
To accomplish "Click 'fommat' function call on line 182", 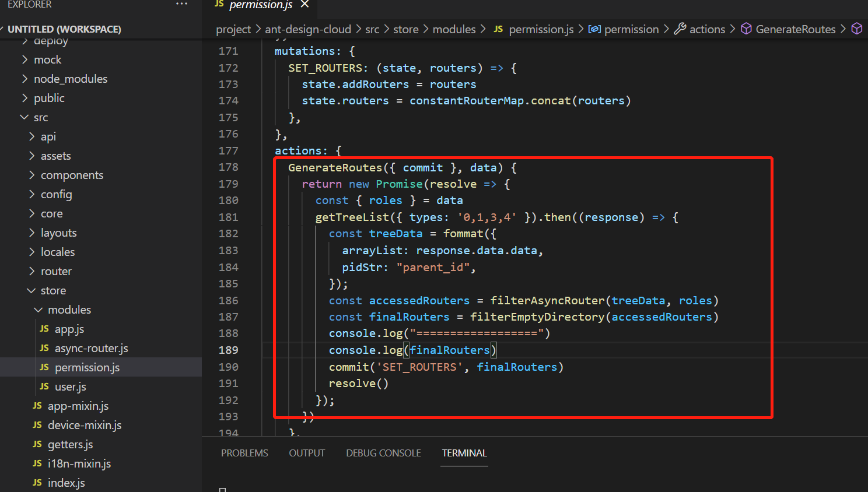I will (x=463, y=233).
